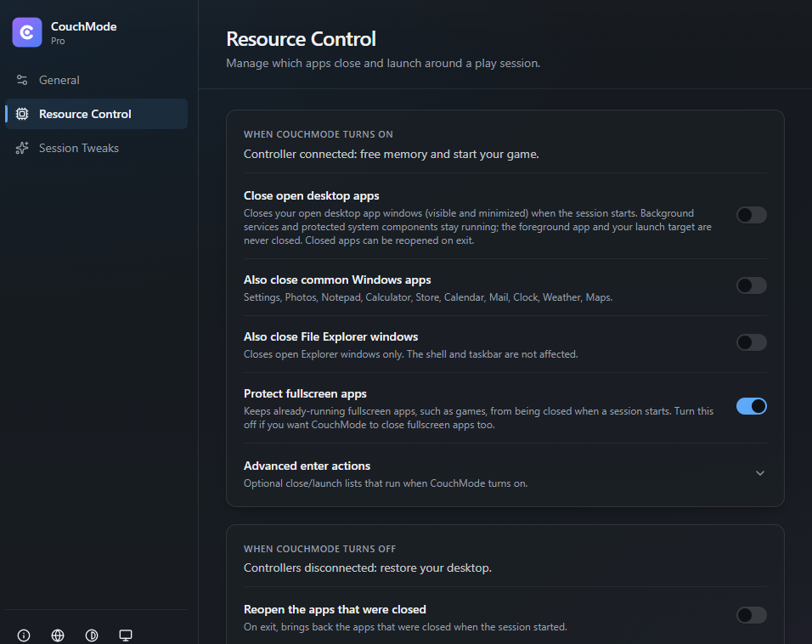Click the globe language icon
The height and width of the screenshot is (644, 812).
click(x=58, y=636)
